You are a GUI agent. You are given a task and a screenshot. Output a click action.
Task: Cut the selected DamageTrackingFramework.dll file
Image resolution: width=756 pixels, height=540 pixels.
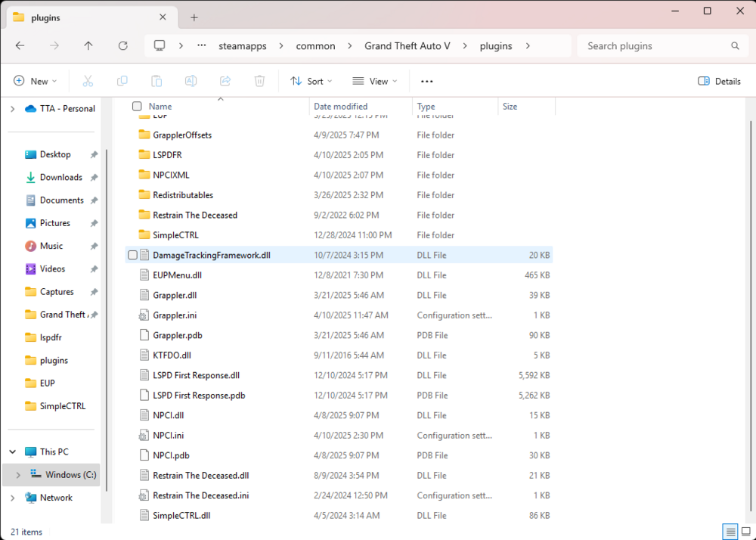tap(88, 81)
